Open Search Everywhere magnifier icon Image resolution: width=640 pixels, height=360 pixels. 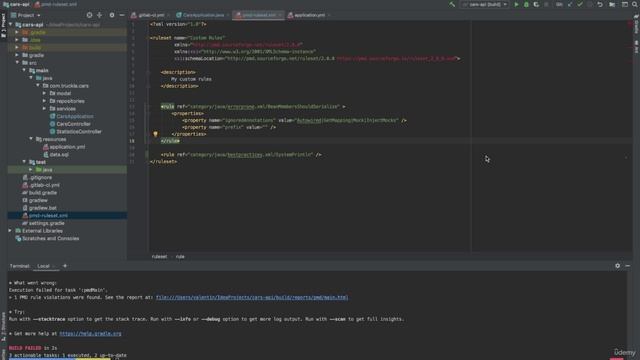point(635,4)
